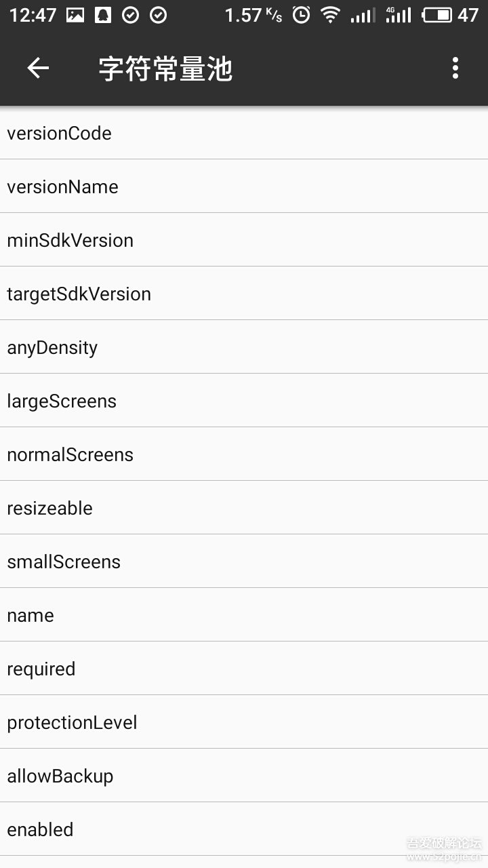Select the versionName string entry

(244, 186)
